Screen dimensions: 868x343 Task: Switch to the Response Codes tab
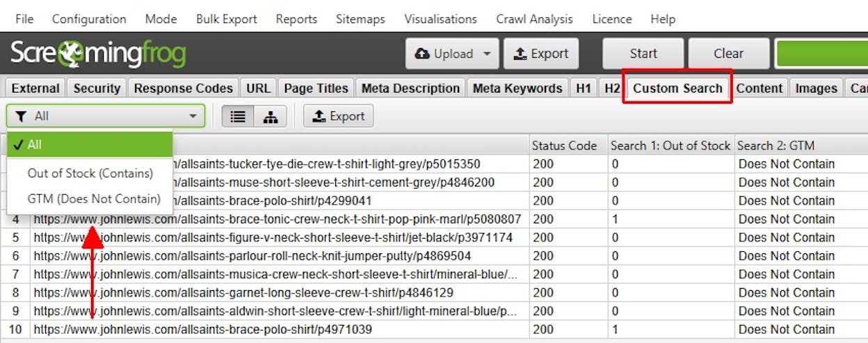pos(183,88)
